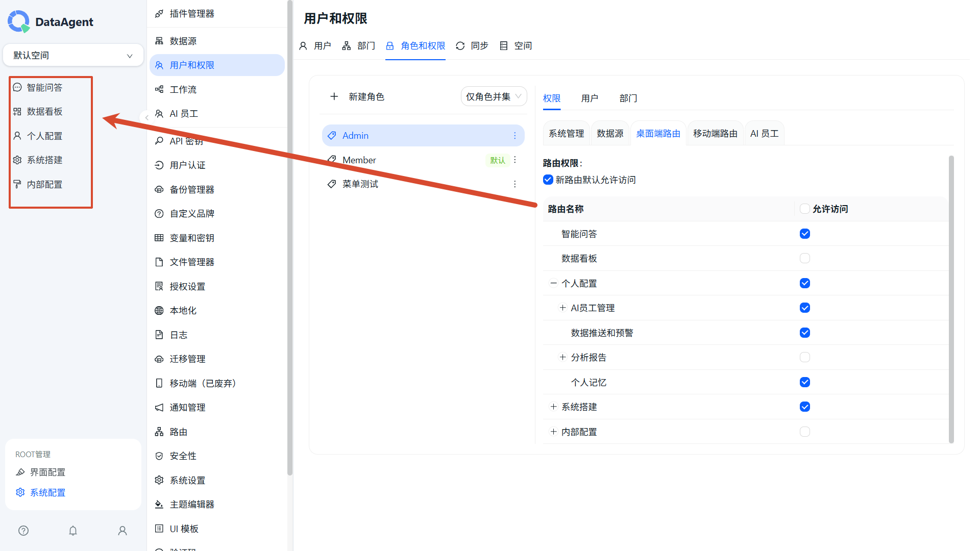Image resolution: width=980 pixels, height=551 pixels.
Task: Open the 移动端路由 permission tab
Action: [715, 133]
